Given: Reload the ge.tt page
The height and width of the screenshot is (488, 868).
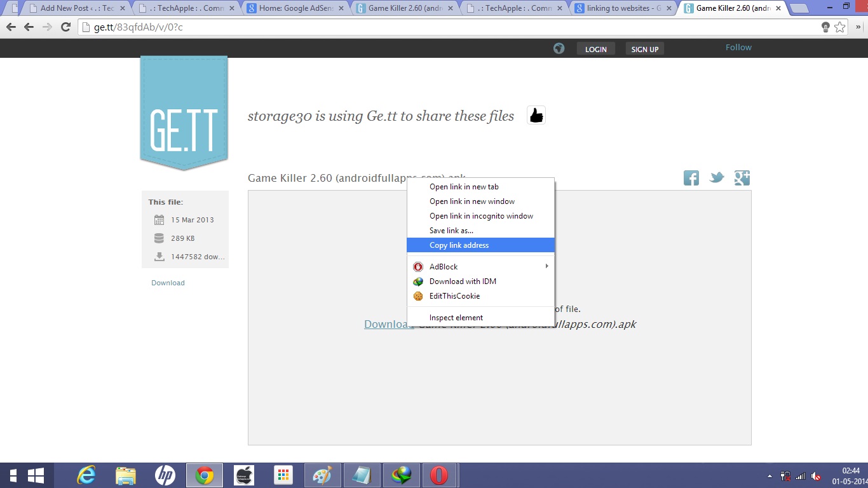Looking at the screenshot, I should pyautogui.click(x=65, y=27).
